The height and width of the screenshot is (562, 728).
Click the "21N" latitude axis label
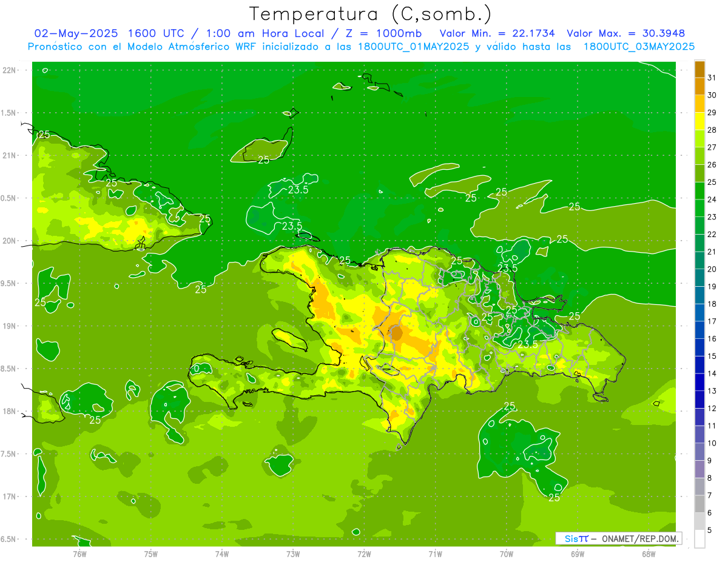point(10,155)
